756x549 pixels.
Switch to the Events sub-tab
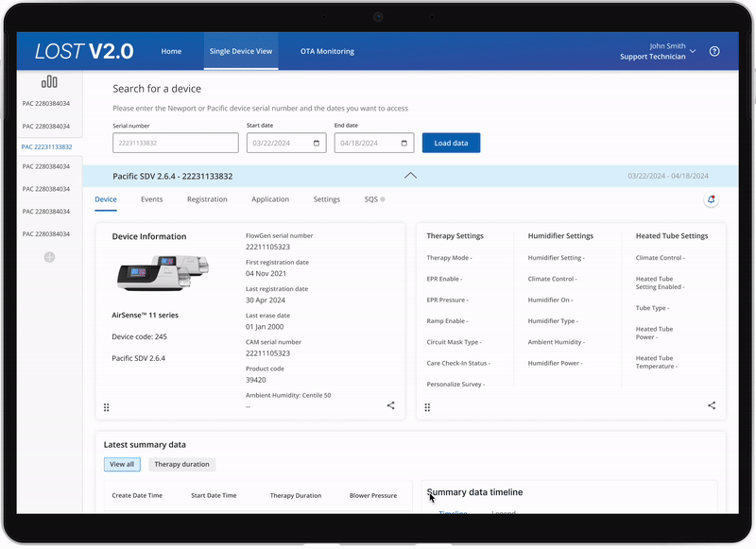coord(152,199)
